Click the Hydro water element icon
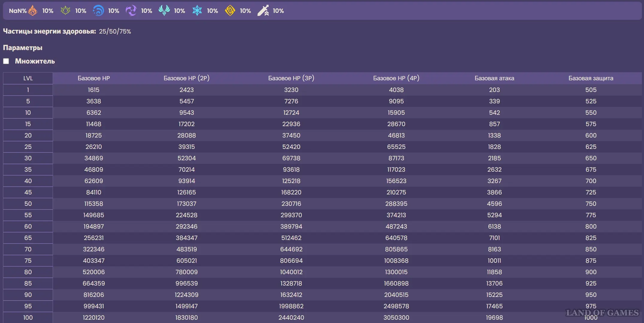Screen dimensions: 644x323 [x=98, y=11]
